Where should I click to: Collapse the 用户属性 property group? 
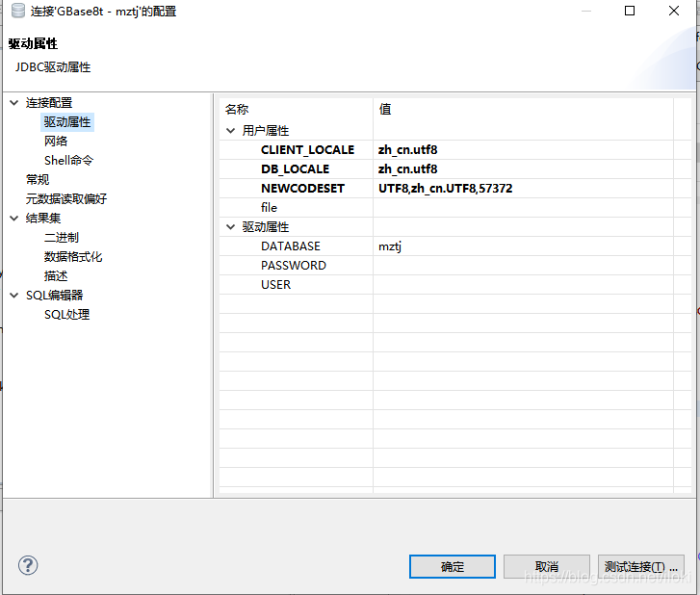point(231,131)
